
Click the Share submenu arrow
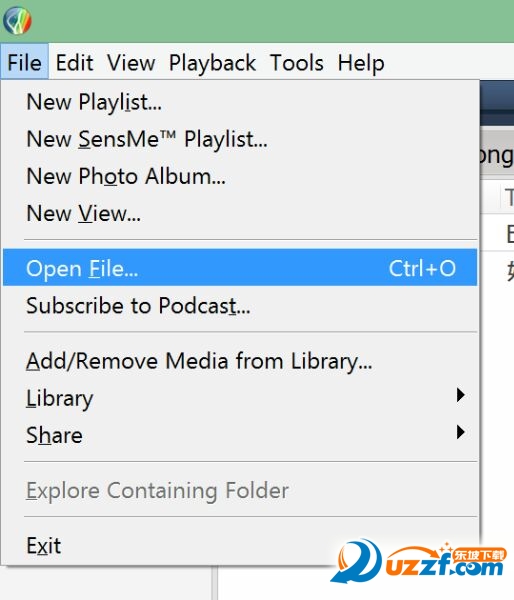point(461,432)
